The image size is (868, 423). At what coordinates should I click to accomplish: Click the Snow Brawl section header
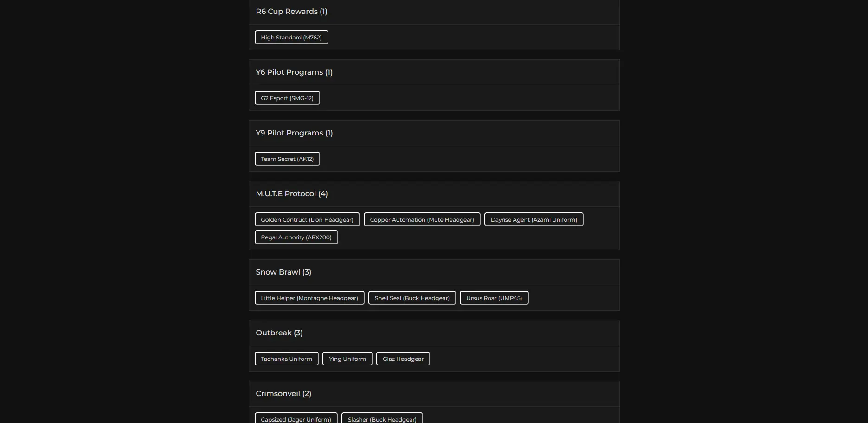[x=283, y=272]
